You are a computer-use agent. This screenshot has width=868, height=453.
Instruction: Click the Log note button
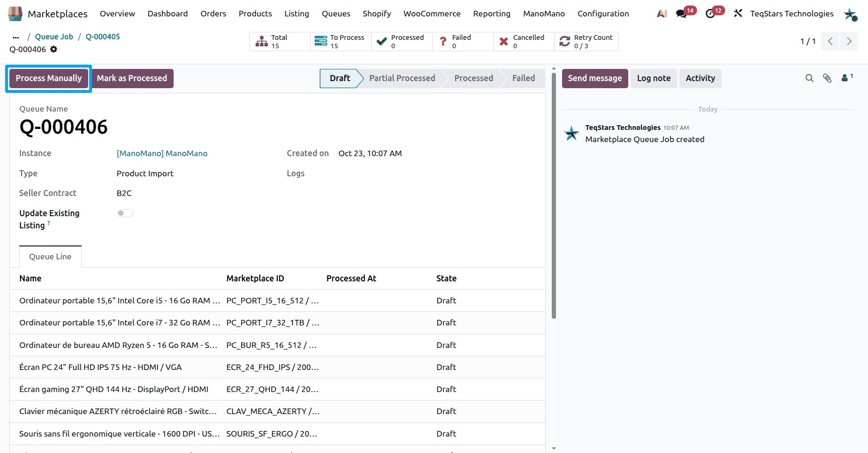click(654, 78)
